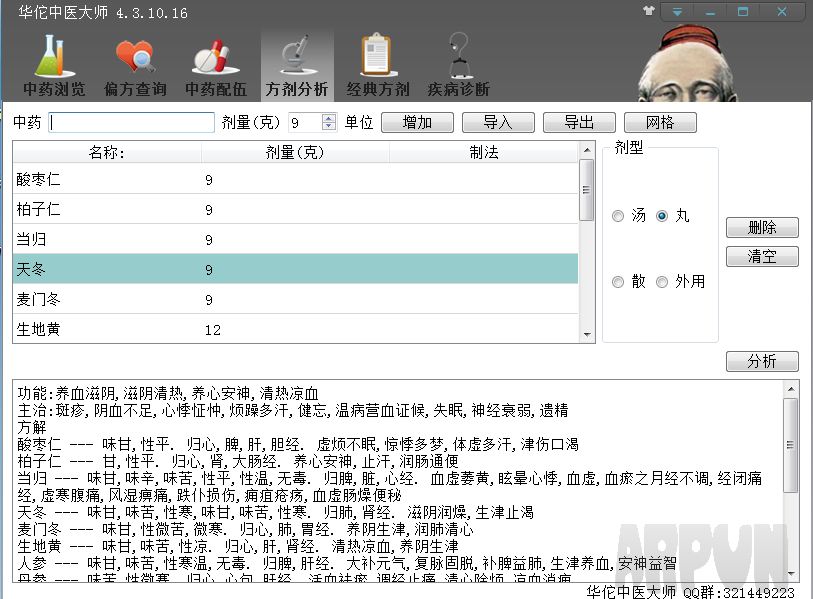Select the 散 dosage form option
Viewport: 813px width, 599px height.
point(618,282)
